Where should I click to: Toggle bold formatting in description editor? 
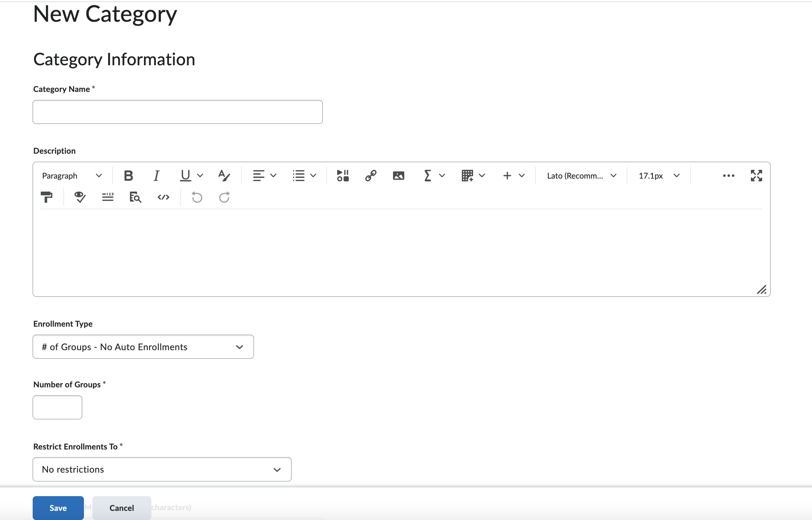pos(129,175)
